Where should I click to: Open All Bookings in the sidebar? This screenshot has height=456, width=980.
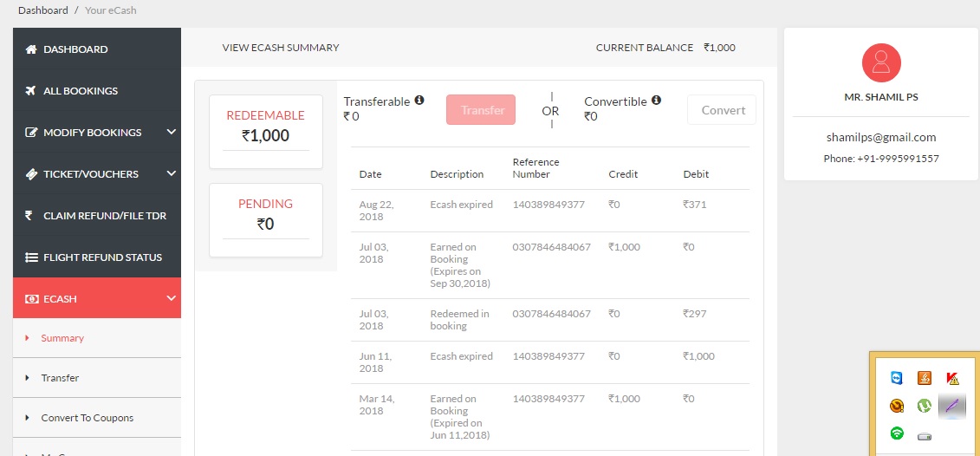point(97,91)
